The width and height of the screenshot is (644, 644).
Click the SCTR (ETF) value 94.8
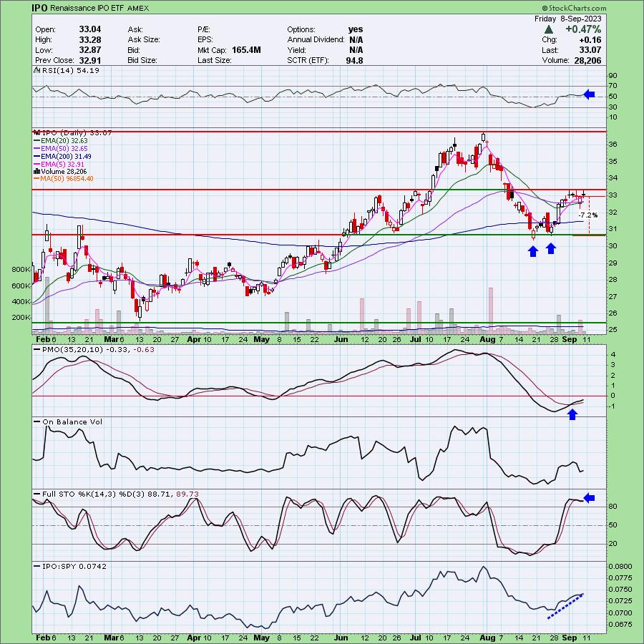(x=354, y=60)
